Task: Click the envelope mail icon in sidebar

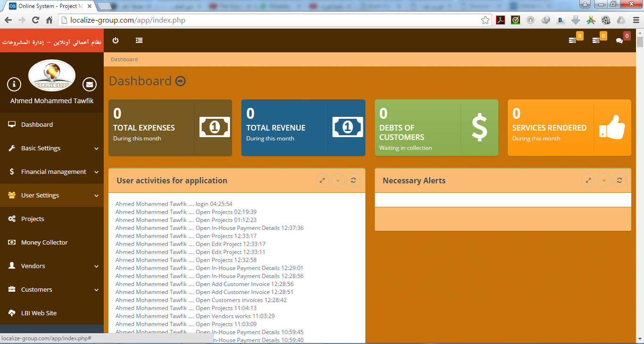Action: (90, 84)
